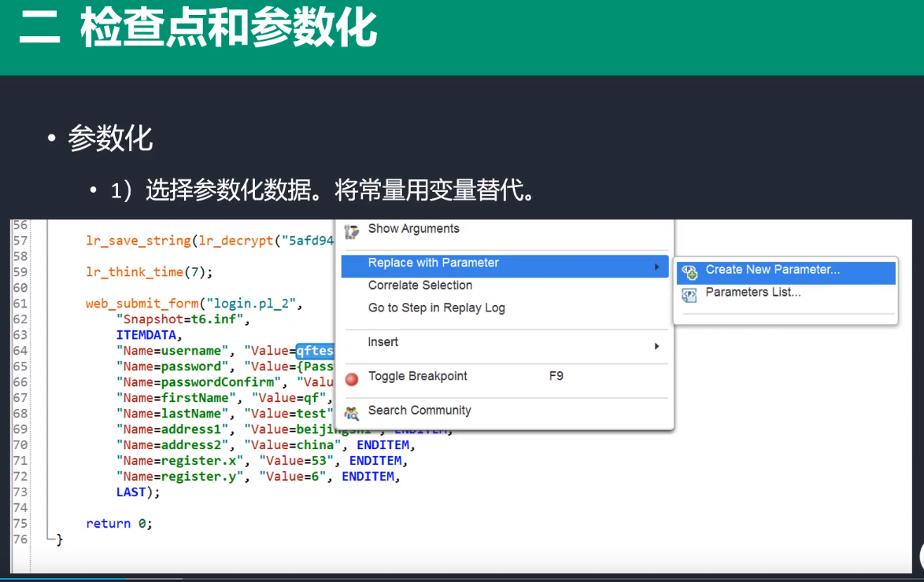924x582 pixels.
Task: Select Create New Parameter... in submenu
Action: click(x=786, y=273)
